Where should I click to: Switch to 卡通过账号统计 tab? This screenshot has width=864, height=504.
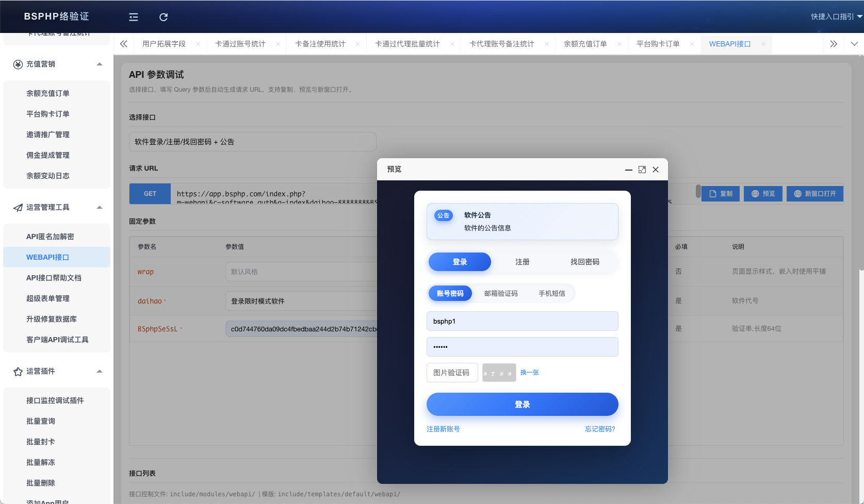[240, 44]
